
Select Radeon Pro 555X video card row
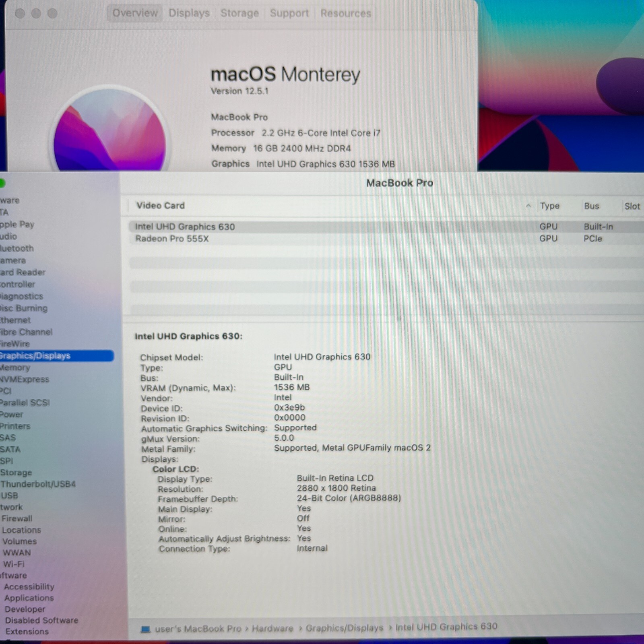[386, 239]
